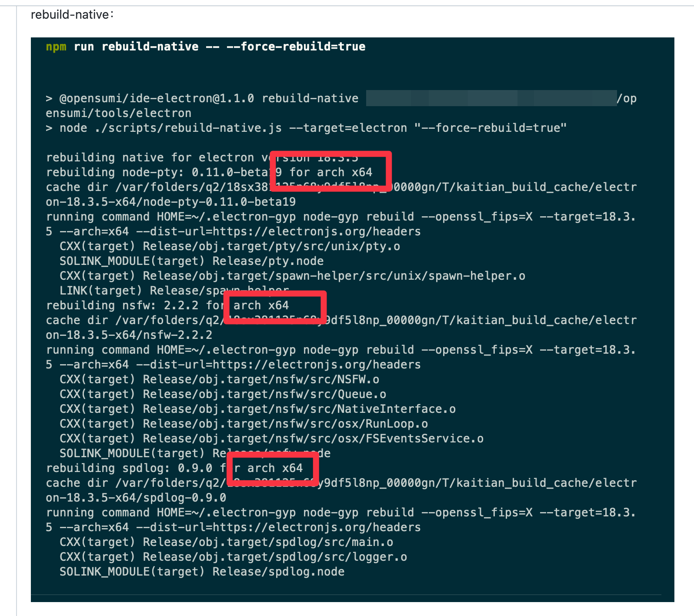Click "SOLINK_MODULE(target) Release/spdlog.node" line
The width and height of the screenshot is (694, 616).
pos(202,572)
